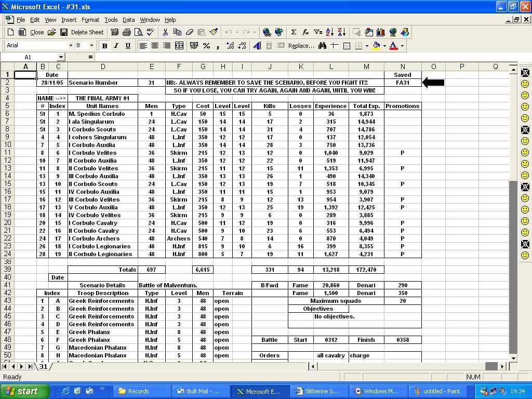Screen dimensions: 532x399
Task: Open Print Preview from the toolbar
Action: [138, 32]
